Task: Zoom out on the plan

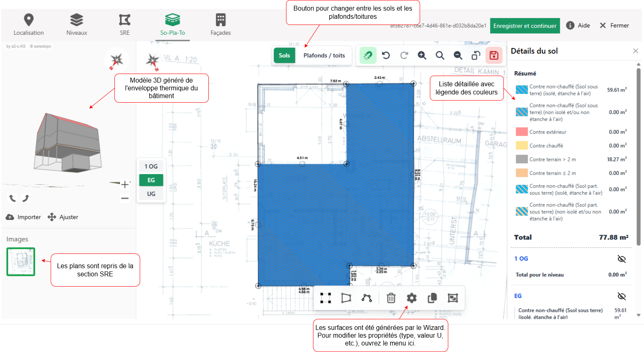Action: coord(458,55)
